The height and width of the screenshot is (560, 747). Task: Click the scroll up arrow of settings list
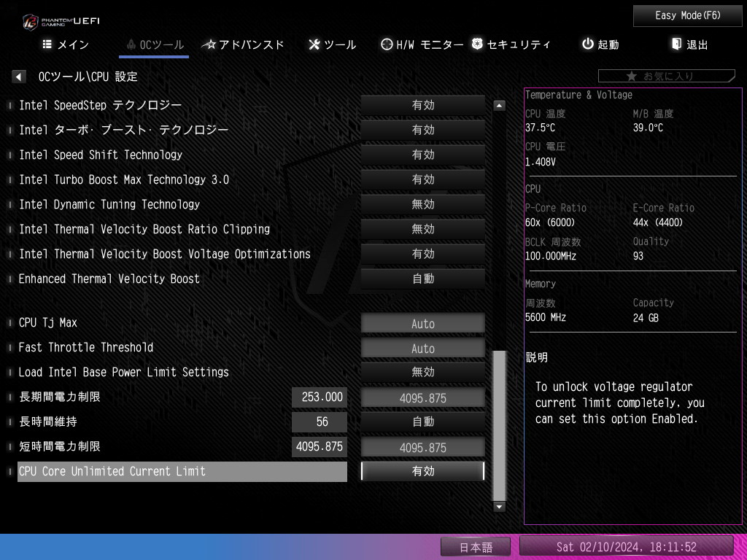coord(499,105)
